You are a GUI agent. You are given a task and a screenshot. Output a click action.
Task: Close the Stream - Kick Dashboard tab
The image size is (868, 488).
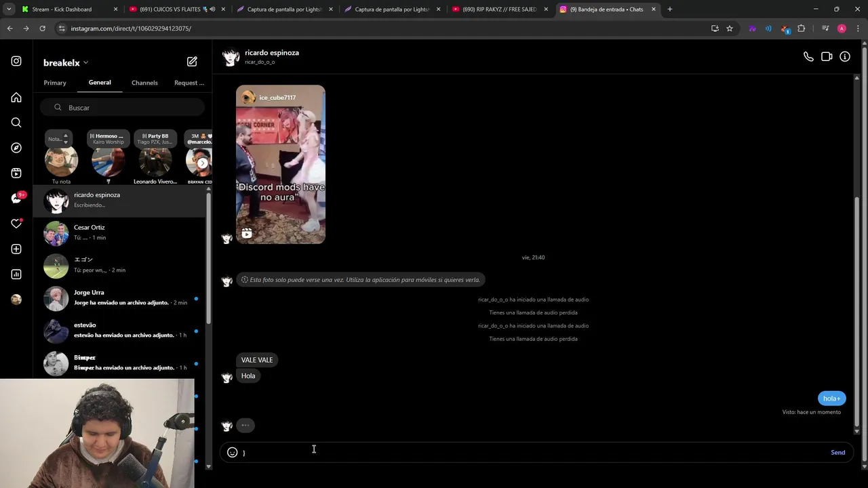point(115,9)
